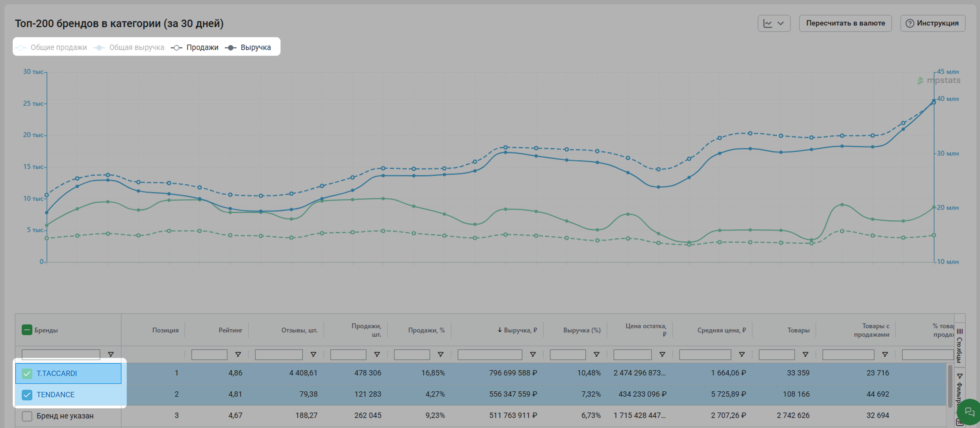The width and height of the screenshot is (980, 428).
Task: Open the chart type dropdown
Action: point(774,23)
